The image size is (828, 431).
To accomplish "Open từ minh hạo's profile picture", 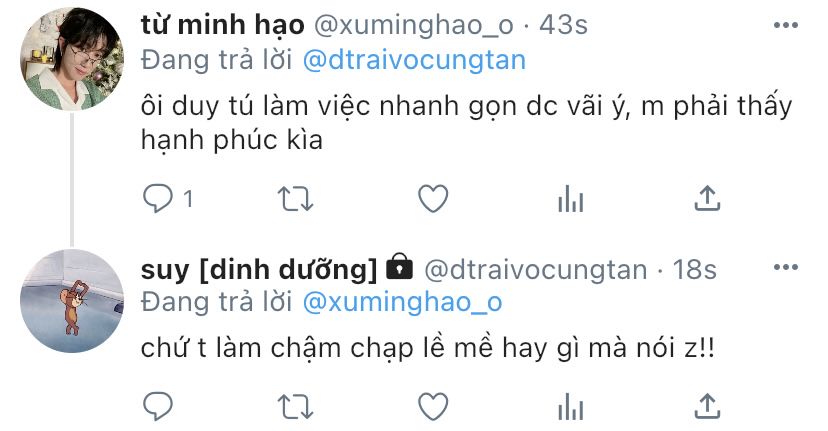I will click(72, 59).
